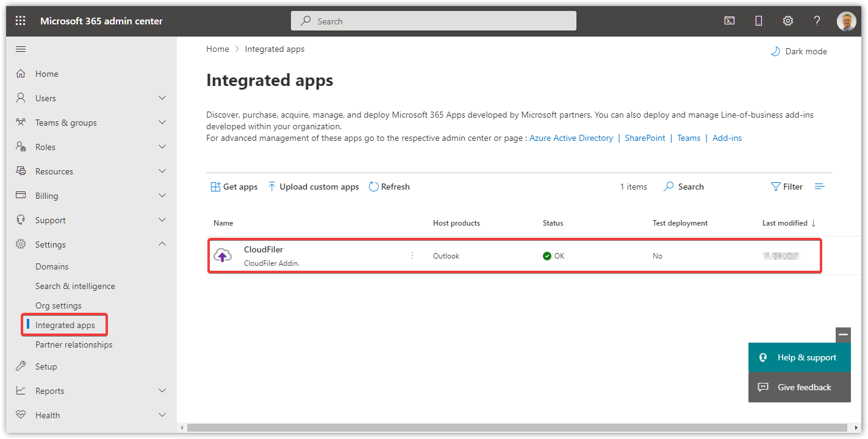Click Search in the apps list toolbar
The image size is (868, 439).
684,187
